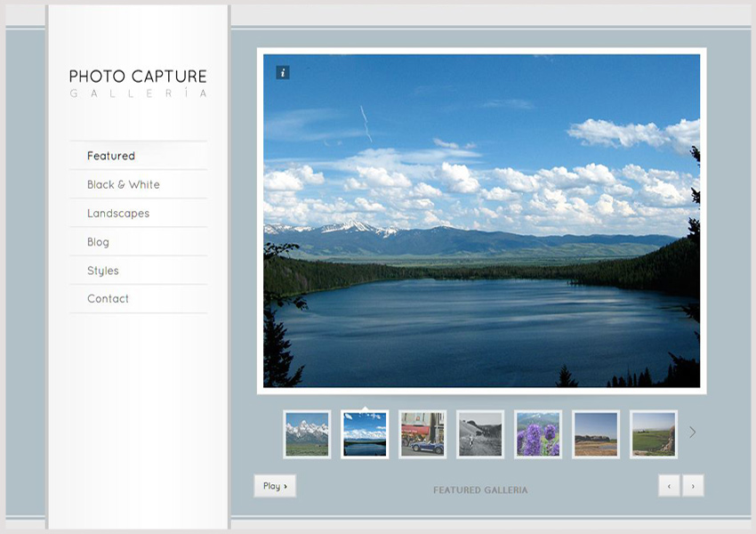Go to previous image arrow button

(669, 486)
